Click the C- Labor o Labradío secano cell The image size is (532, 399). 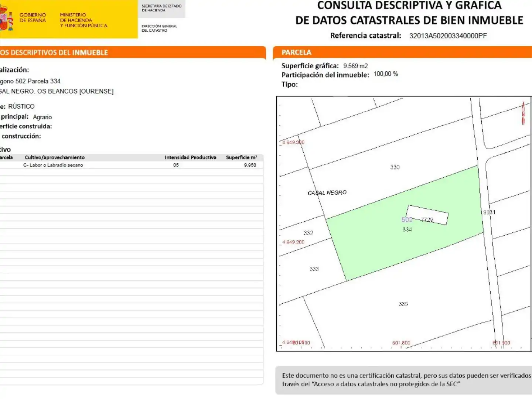pyautogui.click(x=53, y=165)
